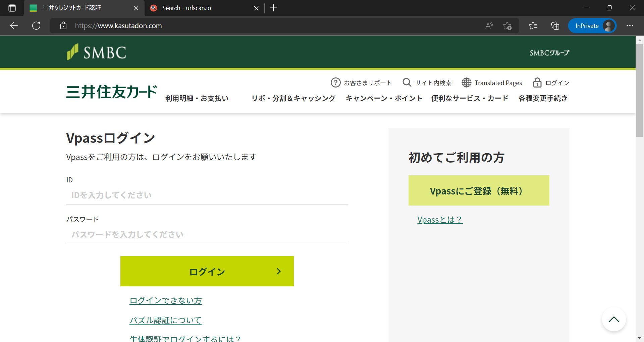Open Settings and more ellipsis menu
The image size is (644, 342).
[630, 25]
